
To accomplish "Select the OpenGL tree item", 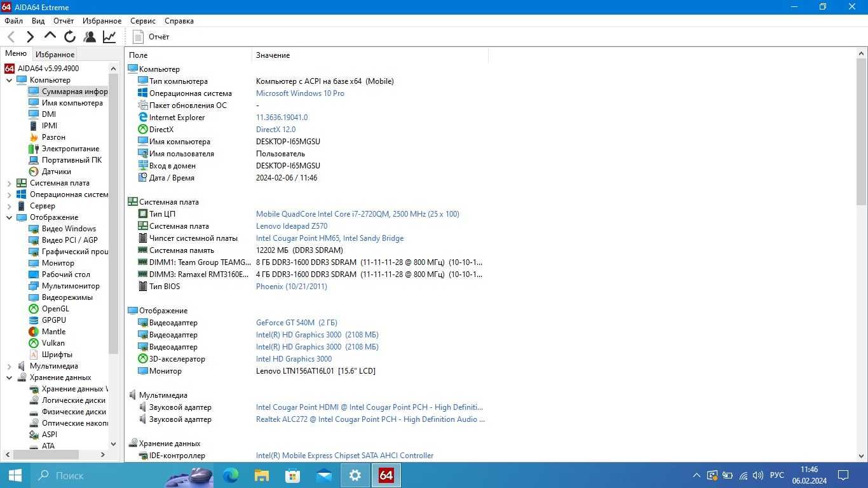I will point(55,309).
